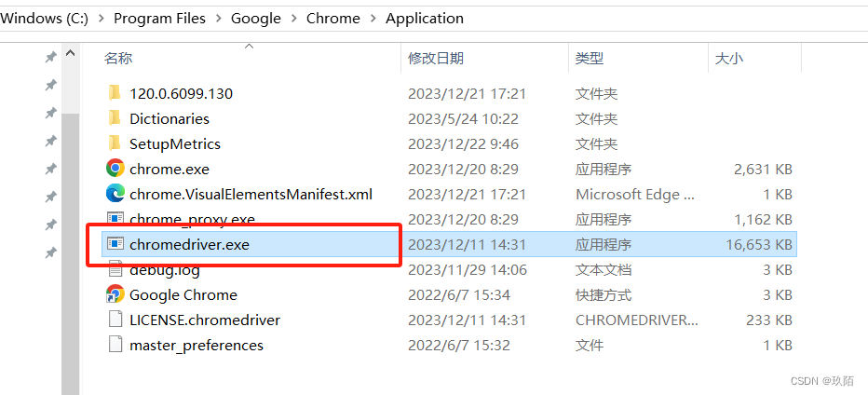Click the master_preferences file icon
This screenshot has height=395, width=868.
pos(115,345)
